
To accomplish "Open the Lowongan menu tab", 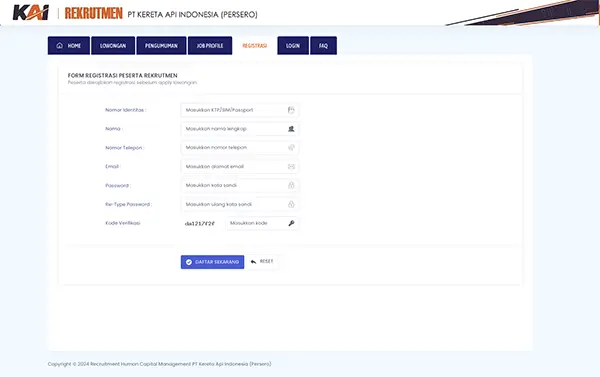I will click(113, 46).
